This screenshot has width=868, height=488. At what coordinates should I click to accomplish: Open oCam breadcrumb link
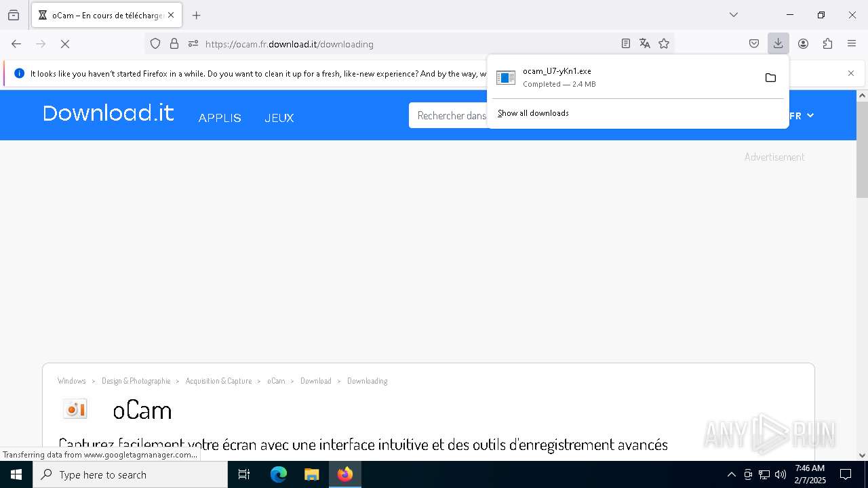(276, 381)
